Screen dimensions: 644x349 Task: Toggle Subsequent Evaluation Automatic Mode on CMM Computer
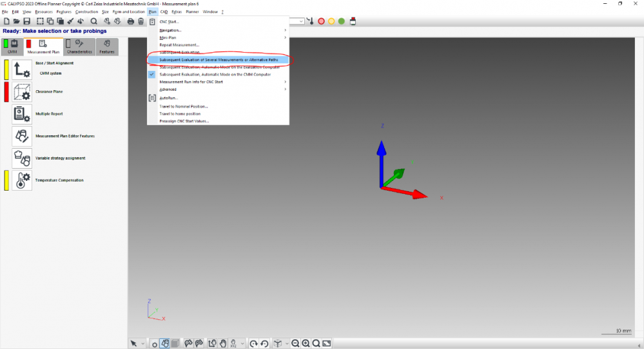coord(215,74)
